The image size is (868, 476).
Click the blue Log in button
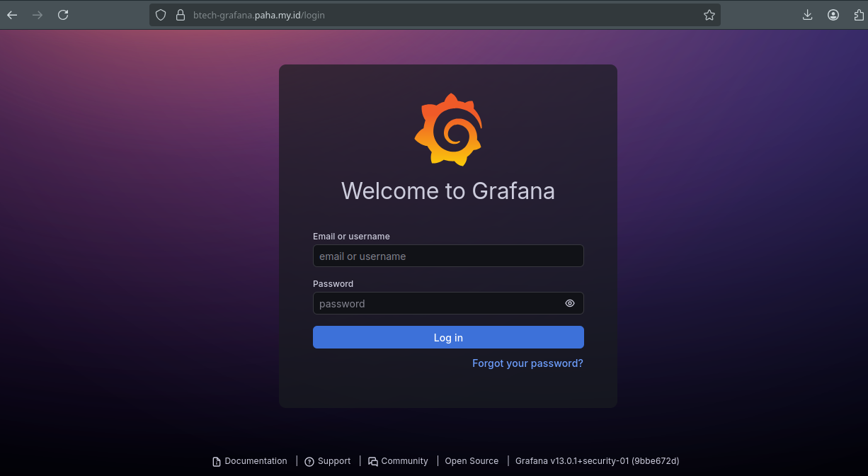pyautogui.click(x=448, y=337)
